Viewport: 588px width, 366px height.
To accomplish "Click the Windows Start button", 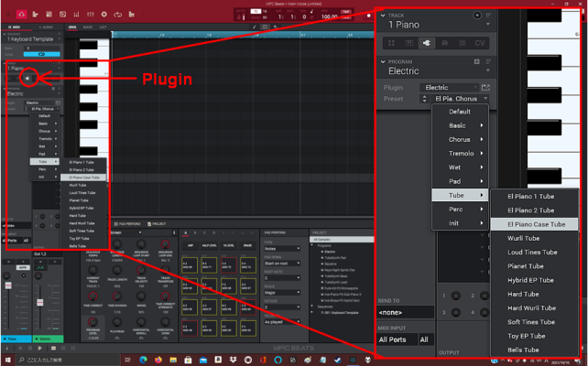I will point(6,361).
